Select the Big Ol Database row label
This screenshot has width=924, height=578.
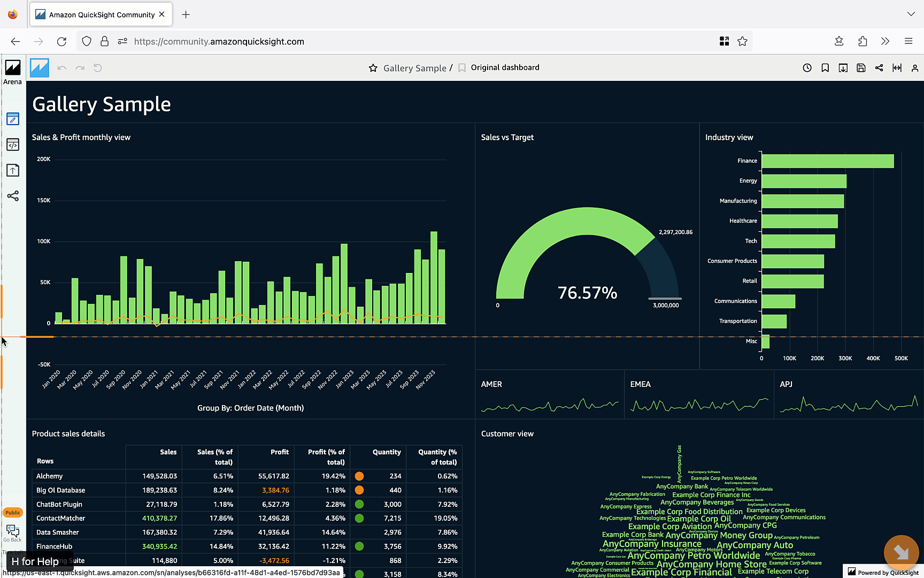61,490
